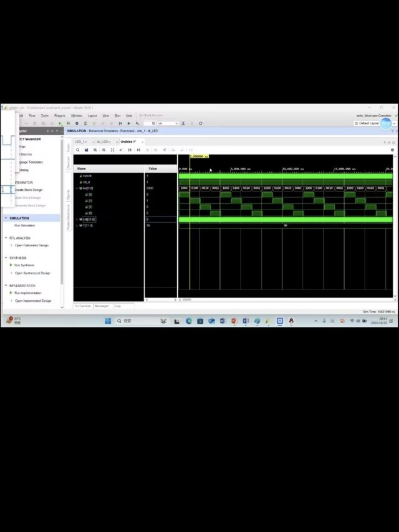399x532 pixels.
Task: Expand Open Elaborated Design entry
Action: pos(11,246)
